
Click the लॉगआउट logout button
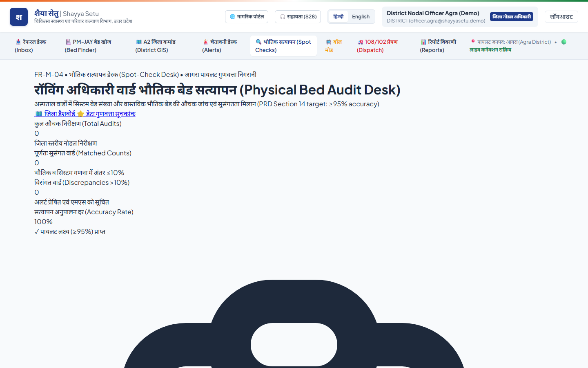tap(561, 17)
